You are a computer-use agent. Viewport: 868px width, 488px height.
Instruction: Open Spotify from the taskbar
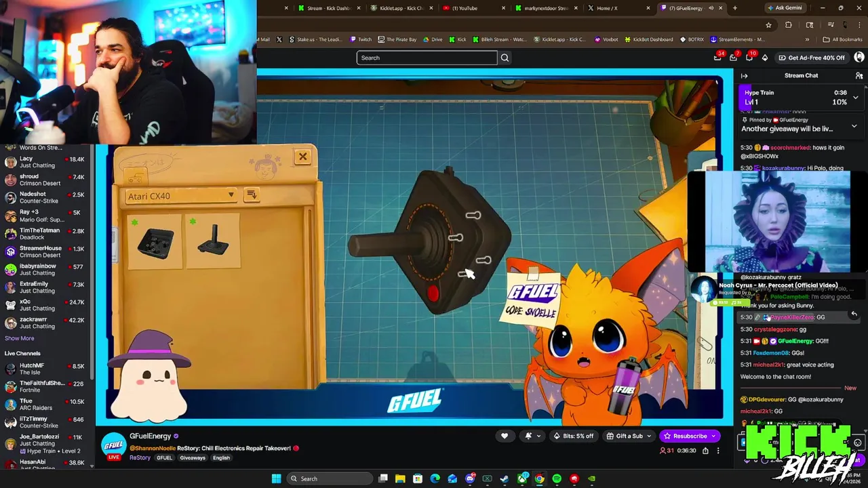(557, 479)
